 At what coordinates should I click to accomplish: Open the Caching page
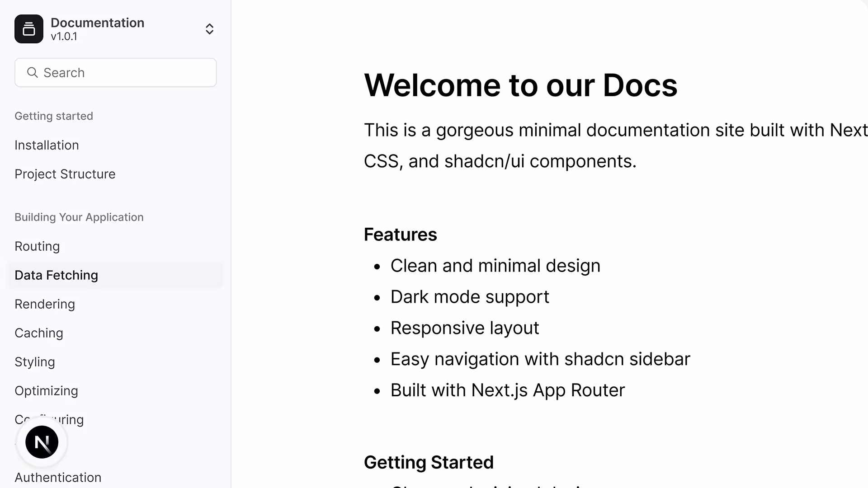[39, 333]
